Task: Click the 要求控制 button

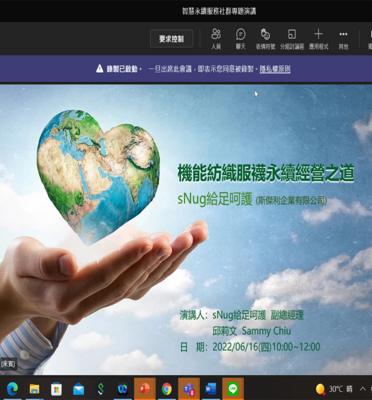Action: (171, 39)
